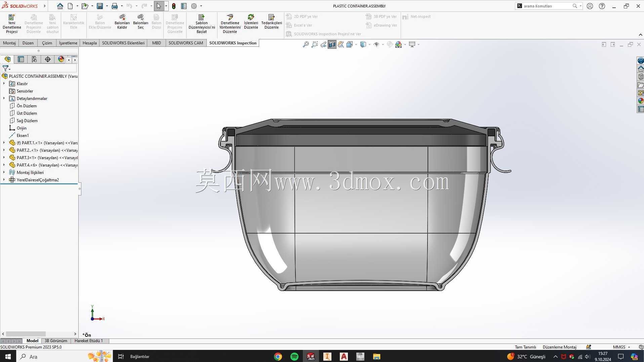Open the Appearances task pane icon
Viewport: 644px width, 362px height.
pos(641,101)
